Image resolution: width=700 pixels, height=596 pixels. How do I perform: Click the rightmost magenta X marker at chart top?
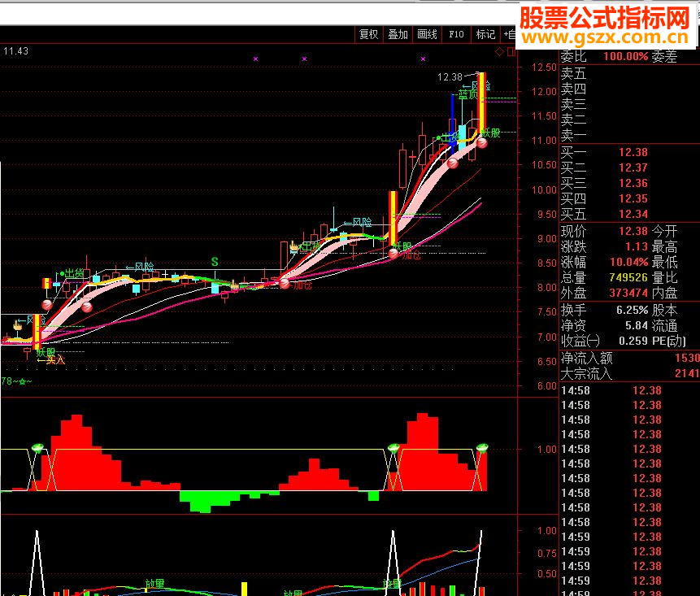point(424,59)
